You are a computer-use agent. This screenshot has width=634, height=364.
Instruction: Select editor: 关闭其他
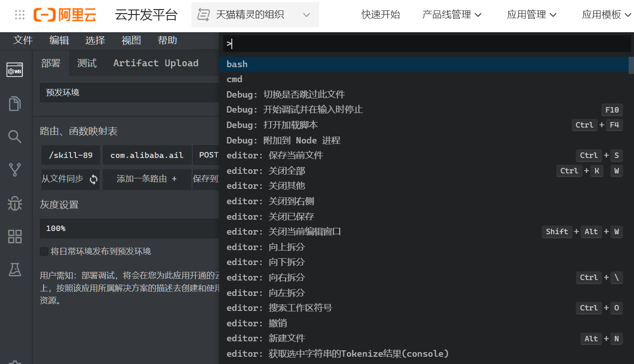coord(424,186)
